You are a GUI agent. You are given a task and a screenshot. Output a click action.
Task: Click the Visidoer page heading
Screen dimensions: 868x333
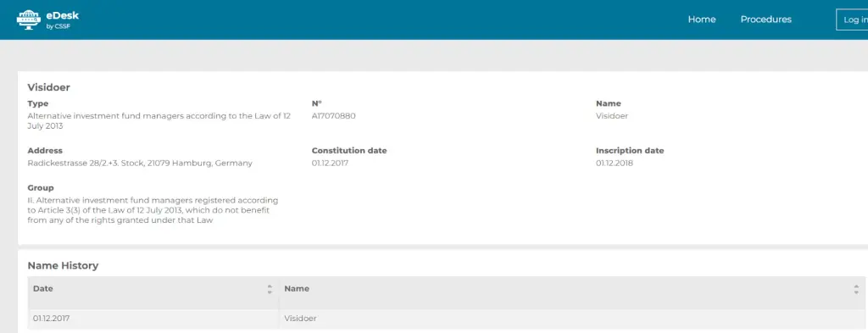48,87
